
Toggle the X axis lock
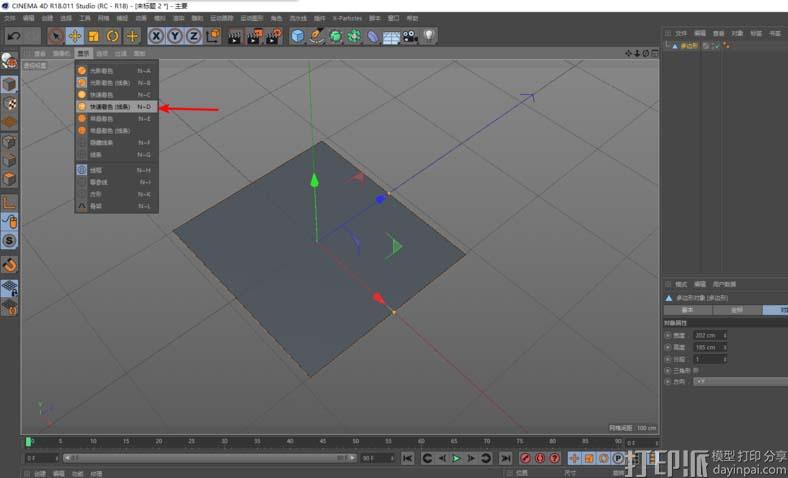click(156, 36)
